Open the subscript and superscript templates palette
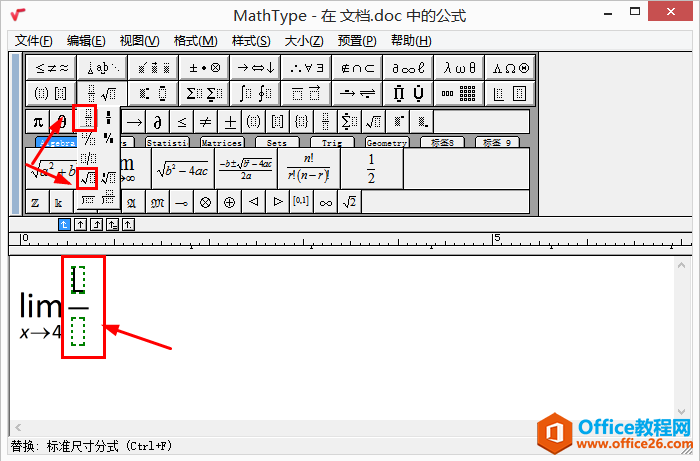 pos(153,93)
